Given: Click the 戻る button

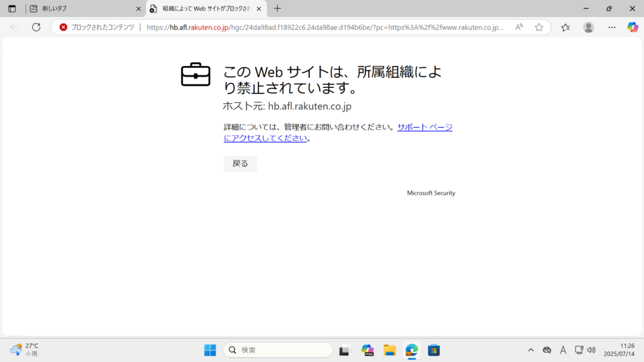Looking at the screenshot, I should [240, 164].
